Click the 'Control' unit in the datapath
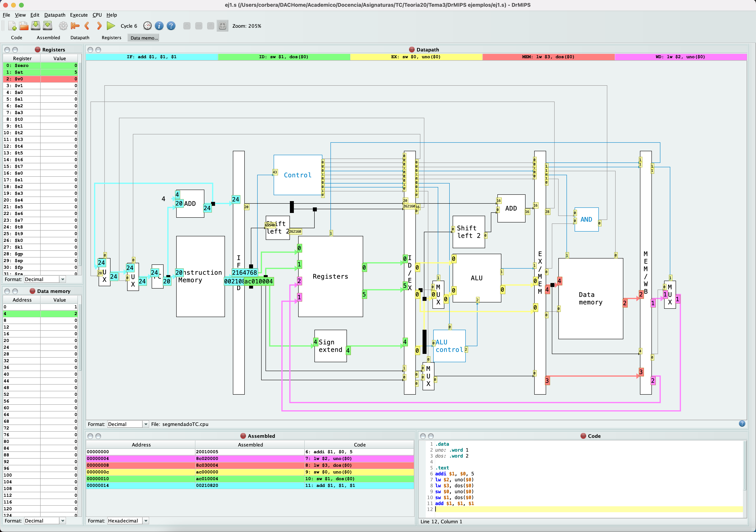This screenshot has width=756, height=532. [298, 175]
